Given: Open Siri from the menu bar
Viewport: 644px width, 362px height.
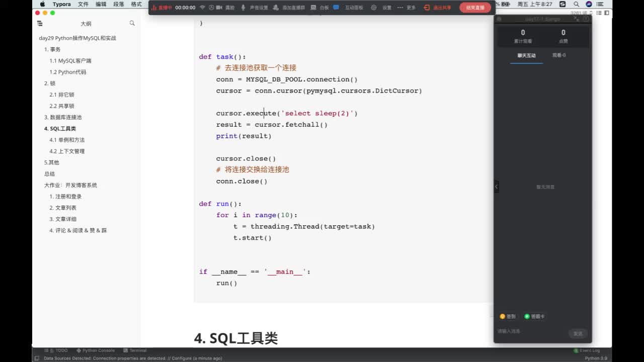Looking at the screenshot, I should 589,4.
